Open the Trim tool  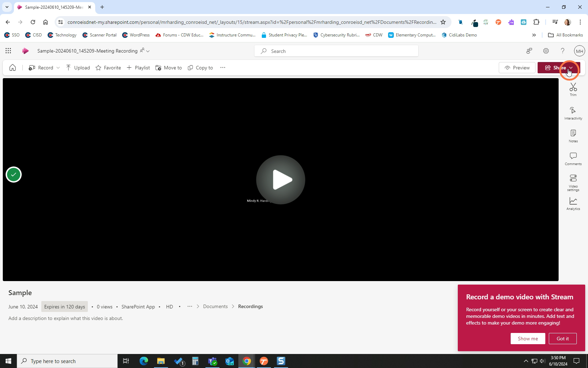[x=573, y=90]
